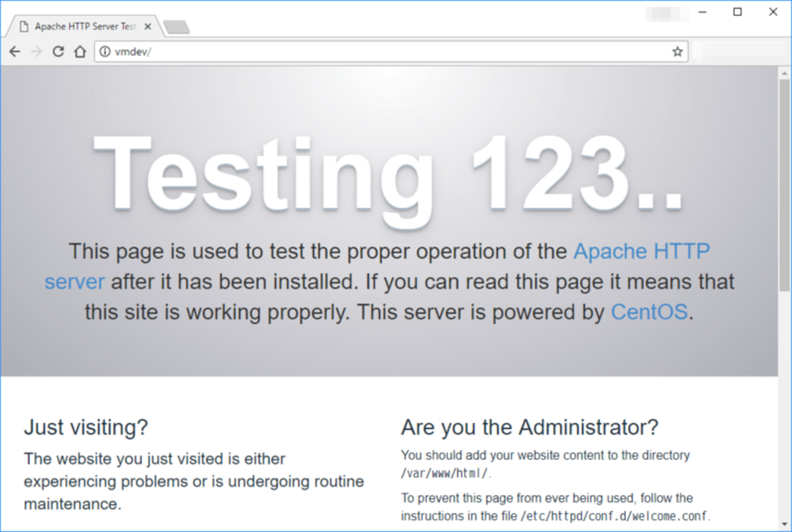Image resolution: width=792 pixels, height=532 pixels.
Task: Click the page icon on the tab
Action: [x=24, y=27]
